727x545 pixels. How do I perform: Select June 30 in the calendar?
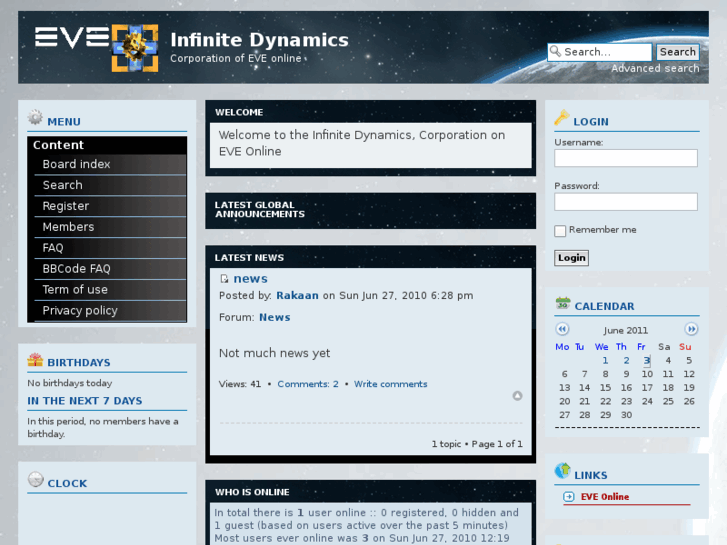[x=626, y=415]
